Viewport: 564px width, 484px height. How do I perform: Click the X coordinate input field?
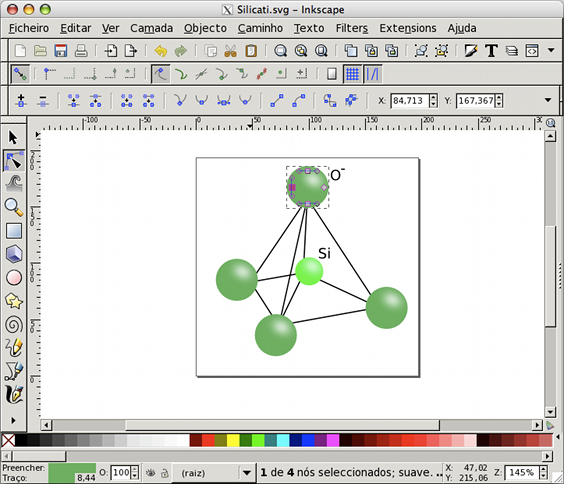(x=410, y=101)
